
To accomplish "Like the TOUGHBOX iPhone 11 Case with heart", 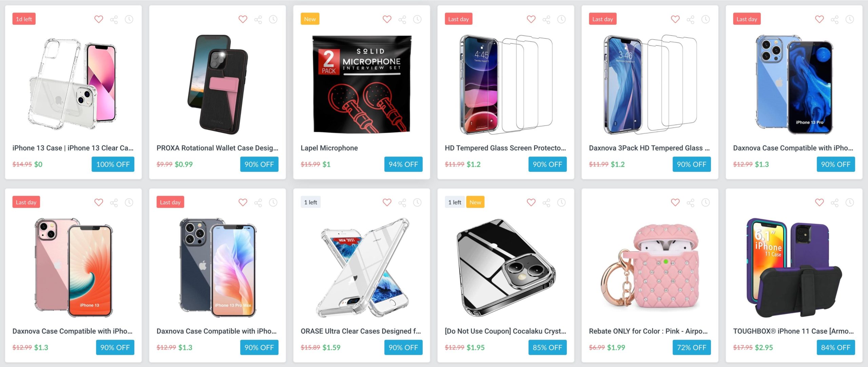I will pyautogui.click(x=820, y=203).
